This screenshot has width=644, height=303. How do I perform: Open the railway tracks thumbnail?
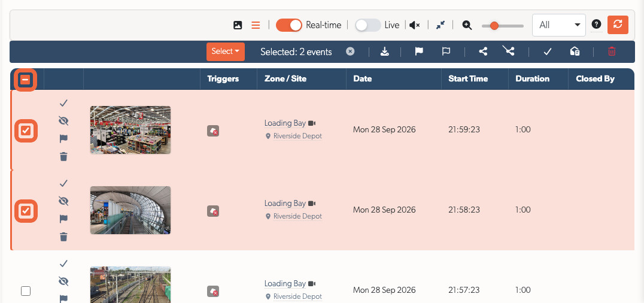click(x=130, y=284)
